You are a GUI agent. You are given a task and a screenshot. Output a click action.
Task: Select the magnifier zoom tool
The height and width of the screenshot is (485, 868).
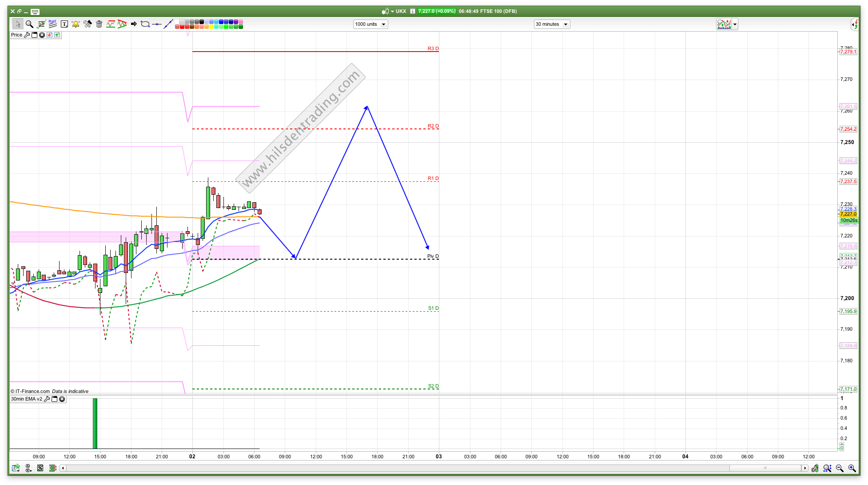[29, 24]
